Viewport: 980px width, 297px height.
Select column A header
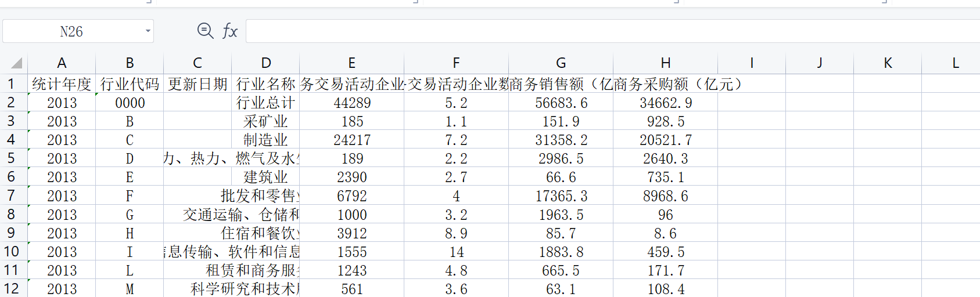tap(62, 63)
